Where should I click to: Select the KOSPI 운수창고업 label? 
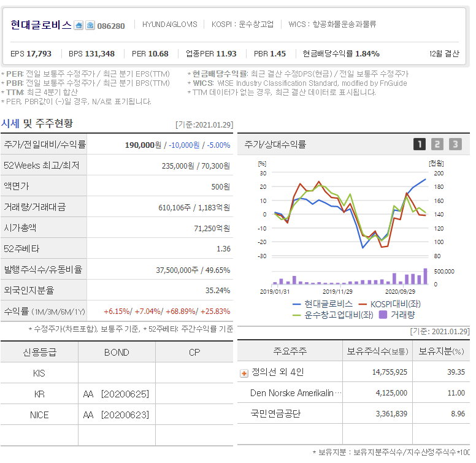pos(242,25)
